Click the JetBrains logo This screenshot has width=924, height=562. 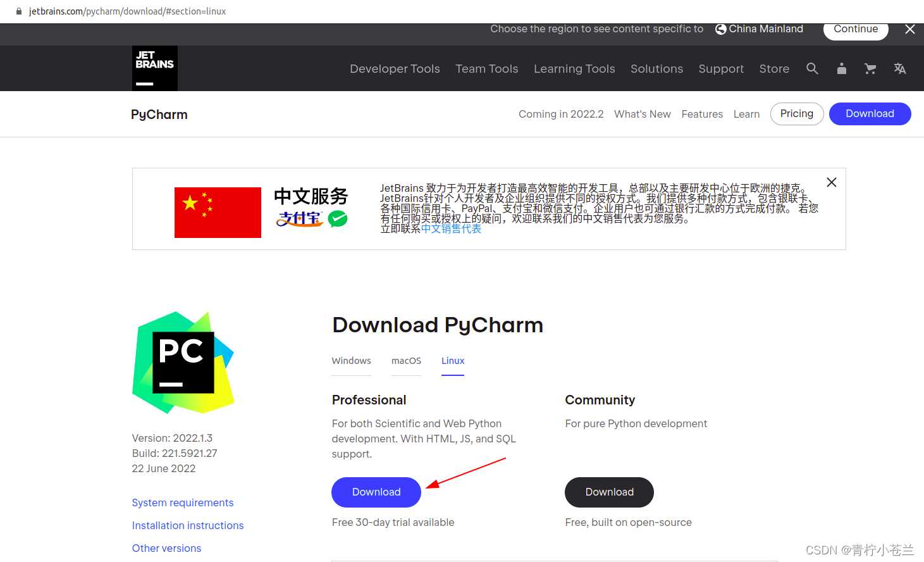154,68
